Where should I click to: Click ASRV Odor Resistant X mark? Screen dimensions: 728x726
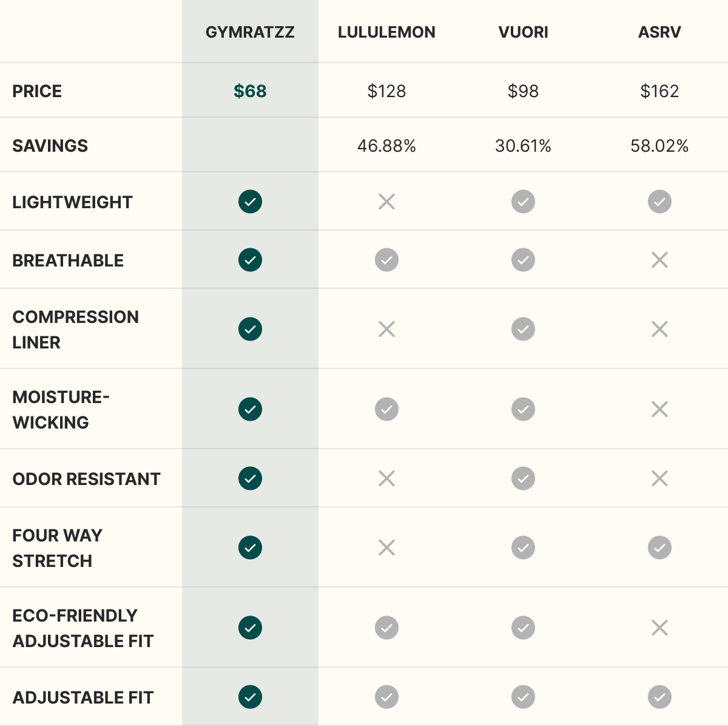[659, 478]
